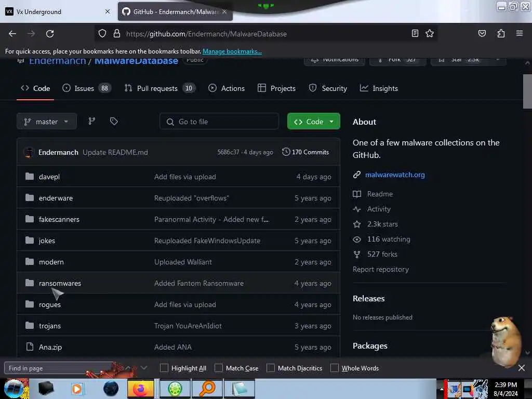
Task: View the 2.3k stars link
Action: click(x=382, y=224)
